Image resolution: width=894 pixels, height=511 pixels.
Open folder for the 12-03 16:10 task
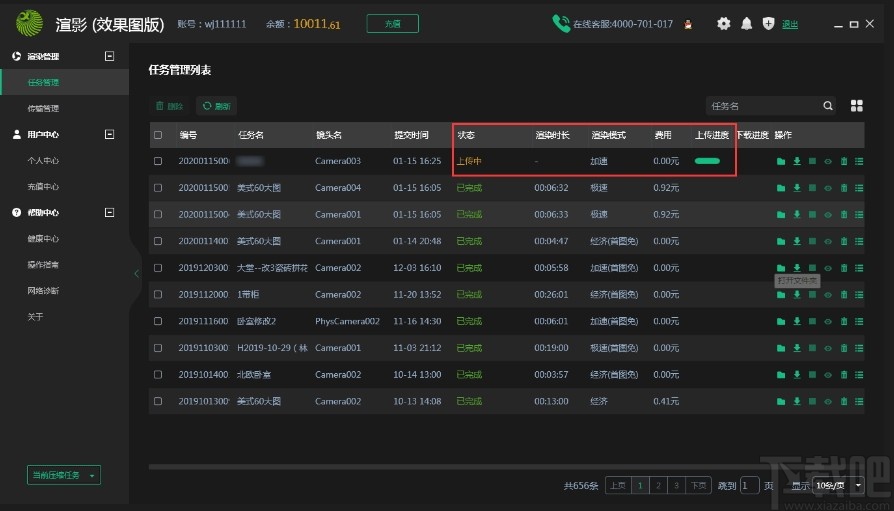[x=781, y=268]
